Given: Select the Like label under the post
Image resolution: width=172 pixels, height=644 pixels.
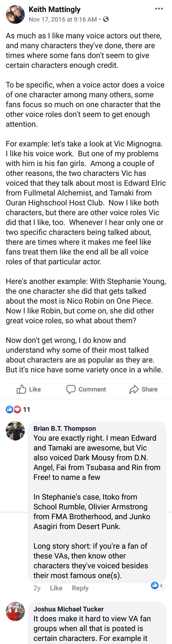Looking at the screenshot, I should (35, 389).
